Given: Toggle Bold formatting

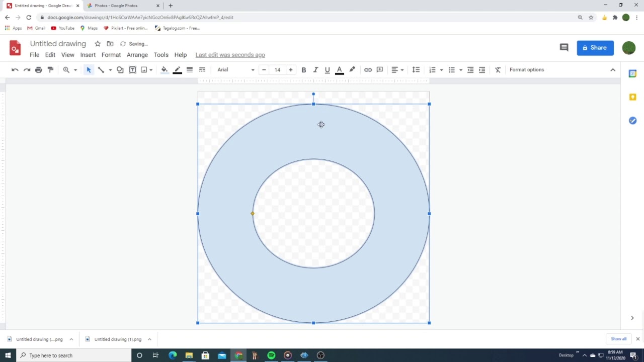Looking at the screenshot, I should click(x=303, y=70).
